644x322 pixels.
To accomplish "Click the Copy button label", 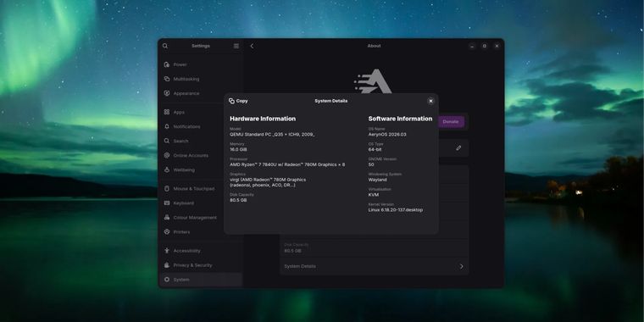I will tap(241, 101).
